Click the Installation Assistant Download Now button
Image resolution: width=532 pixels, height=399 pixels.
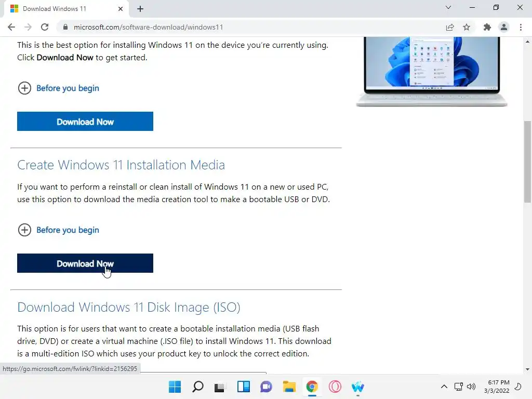click(x=85, y=122)
